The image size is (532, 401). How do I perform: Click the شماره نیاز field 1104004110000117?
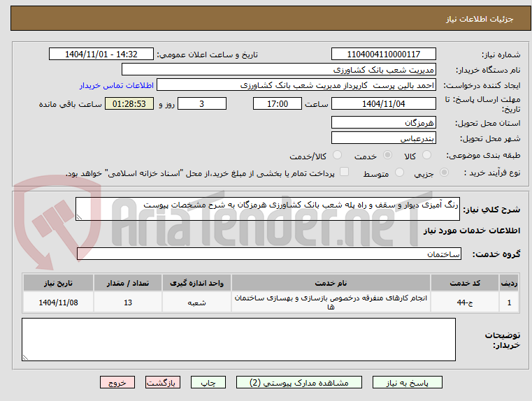click(x=384, y=54)
